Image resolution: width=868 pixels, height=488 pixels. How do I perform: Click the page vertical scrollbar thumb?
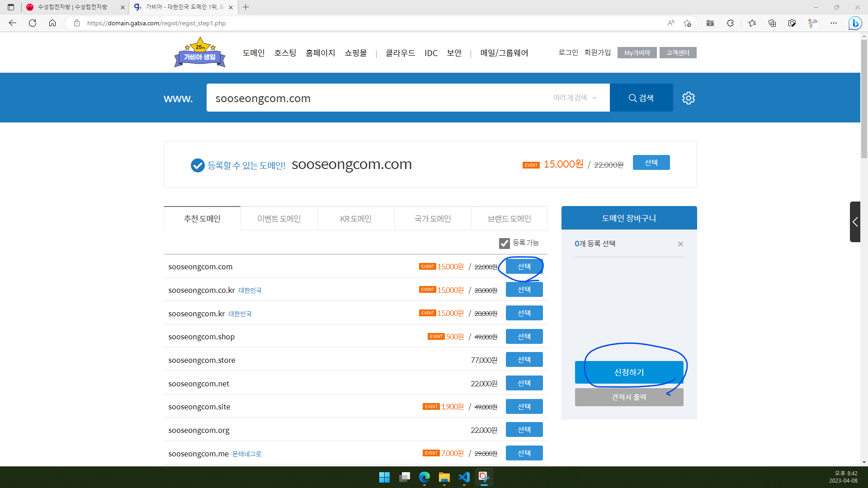864,99
